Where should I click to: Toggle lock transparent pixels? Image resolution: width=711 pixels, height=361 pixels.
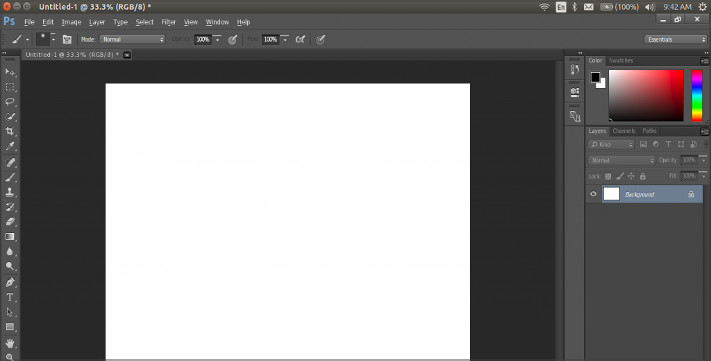[x=608, y=176]
